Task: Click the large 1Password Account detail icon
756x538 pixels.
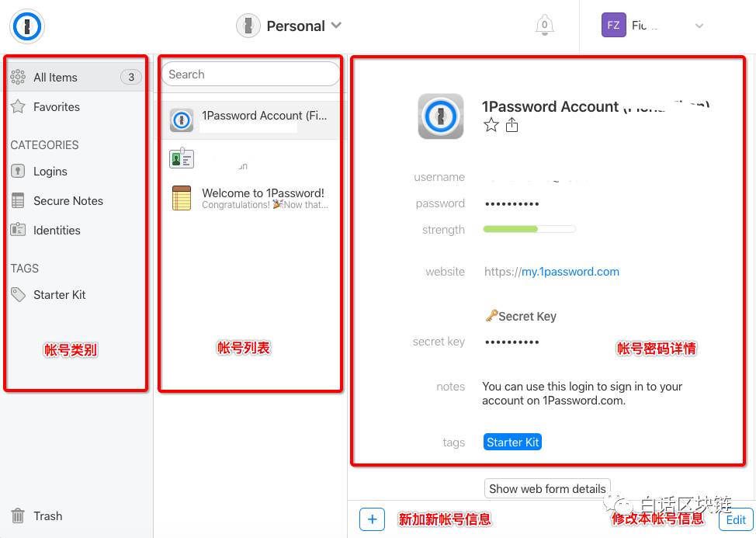Action: pyautogui.click(x=441, y=116)
